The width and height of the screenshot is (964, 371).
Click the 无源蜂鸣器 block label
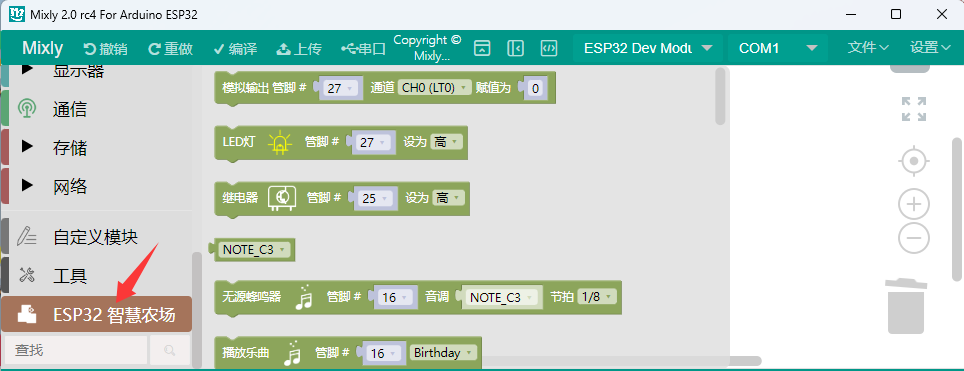pyautogui.click(x=251, y=297)
